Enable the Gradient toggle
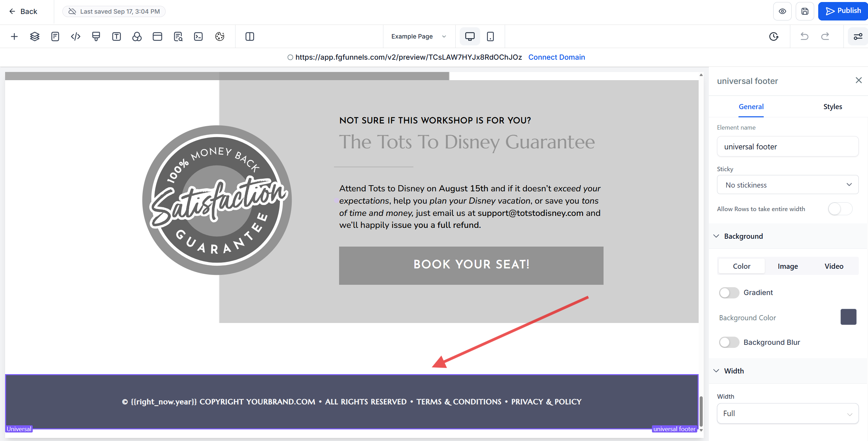Screen dimensions: 868x441 click(729, 293)
